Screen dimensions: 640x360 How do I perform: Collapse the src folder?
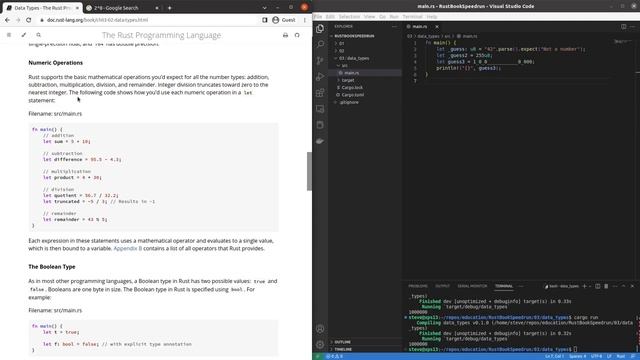[x=344, y=65]
